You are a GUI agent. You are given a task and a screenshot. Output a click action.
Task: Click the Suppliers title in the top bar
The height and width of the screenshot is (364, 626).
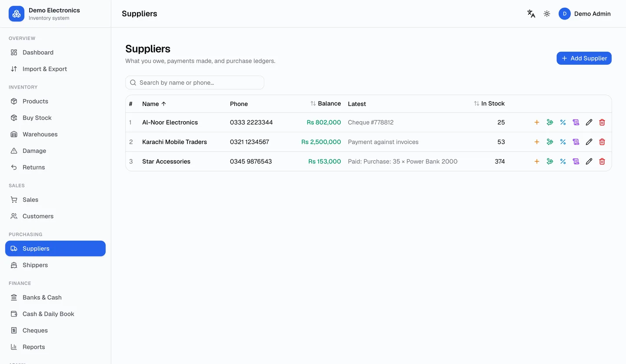point(140,14)
